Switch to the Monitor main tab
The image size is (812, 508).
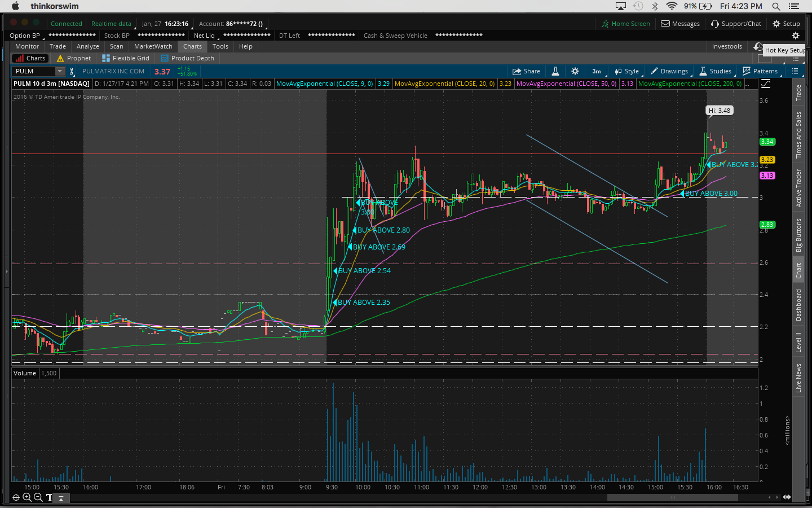[27, 46]
